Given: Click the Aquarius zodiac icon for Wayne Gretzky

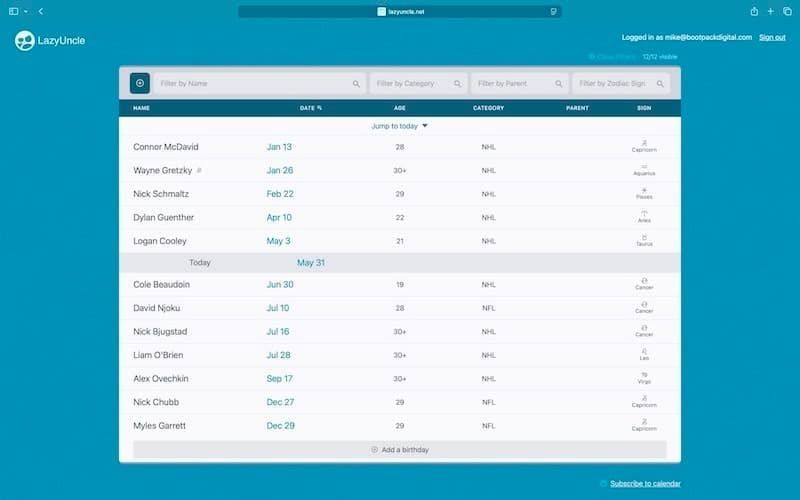Looking at the screenshot, I should pyautogui.click(x=644, y=166).
